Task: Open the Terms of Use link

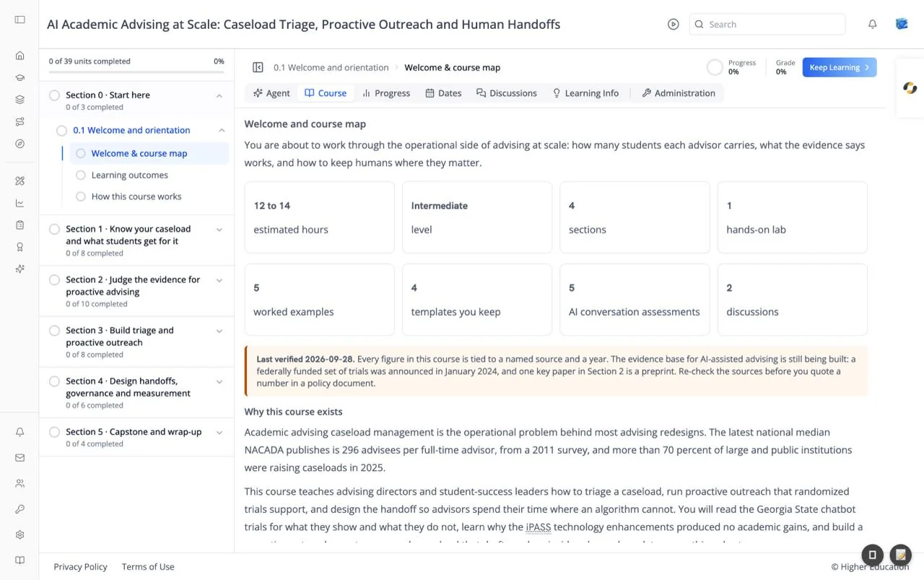Action: pyautogui.click(x=148, y=567)
